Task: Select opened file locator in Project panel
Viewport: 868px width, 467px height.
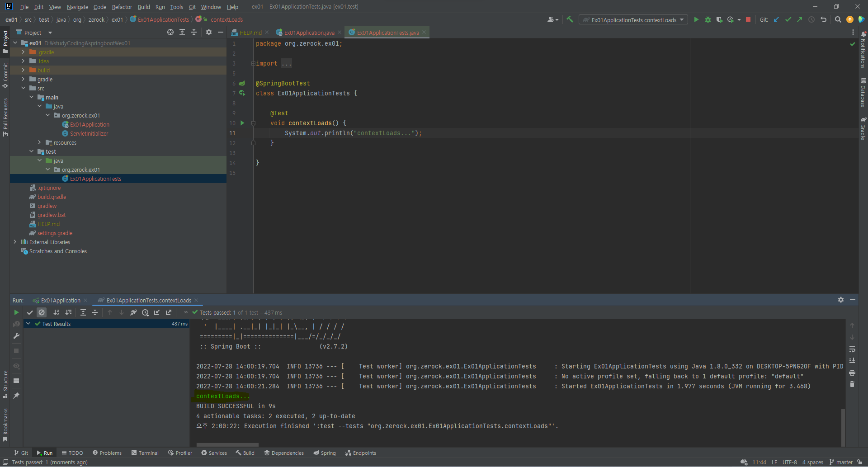Action: pos(170,33)
